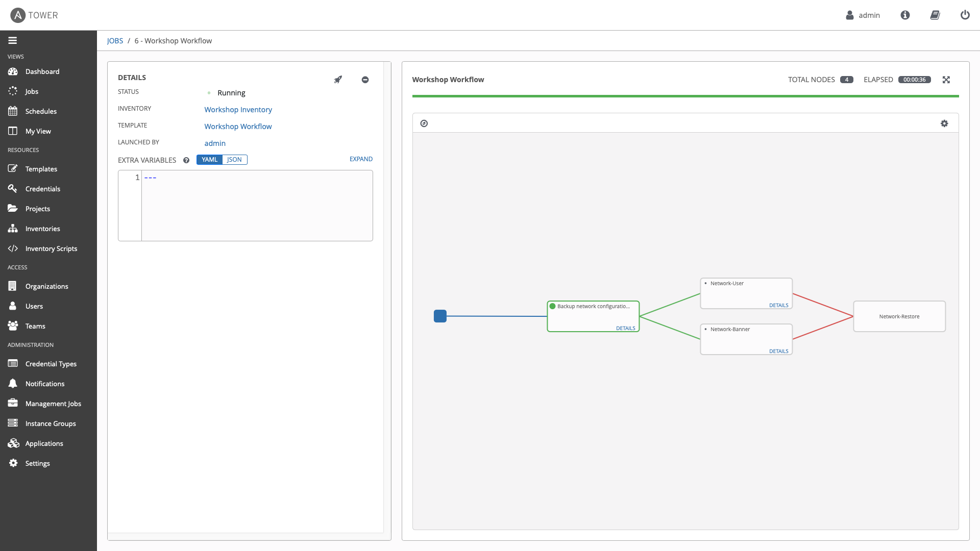Click the Applications cubes icon
The width and height of the screenshot is (980, 551).
13,443
